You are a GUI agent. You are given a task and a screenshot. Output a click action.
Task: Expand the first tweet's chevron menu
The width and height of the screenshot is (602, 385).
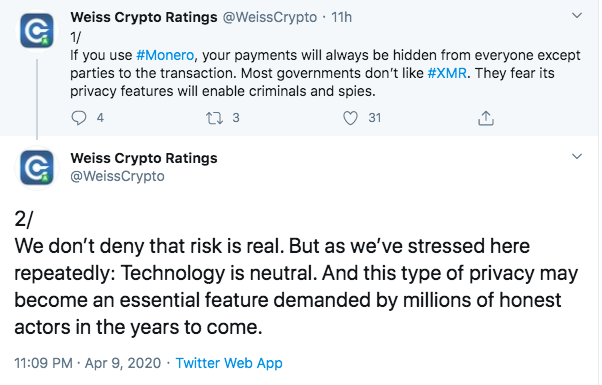pyautogui.click(x=577, y=16)
